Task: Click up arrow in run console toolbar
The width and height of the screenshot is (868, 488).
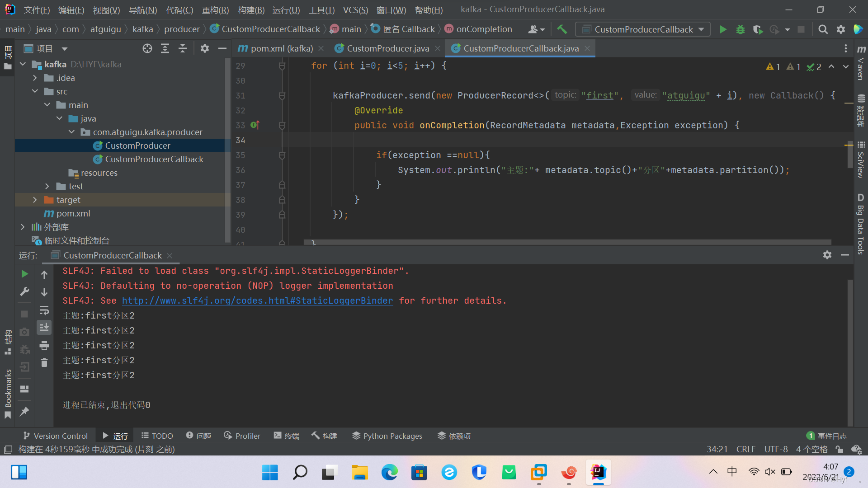Action: 44,274
